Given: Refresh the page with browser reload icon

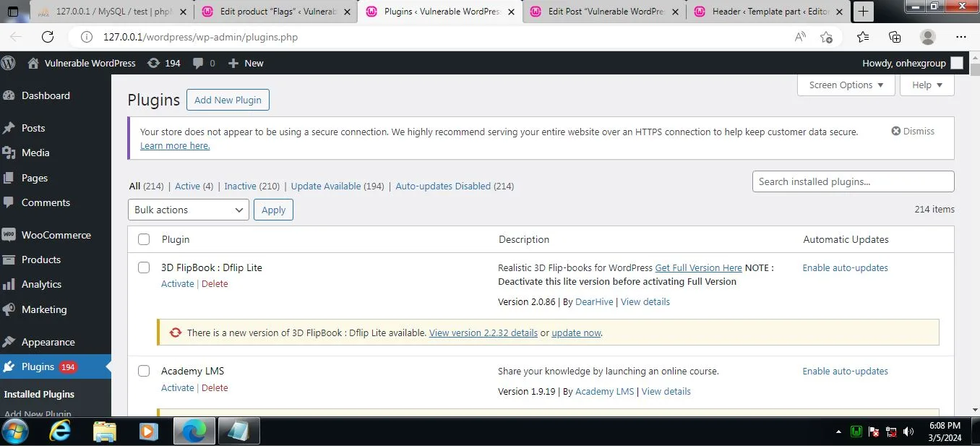Looking at the screenshot, I should (x=48, y=37).
